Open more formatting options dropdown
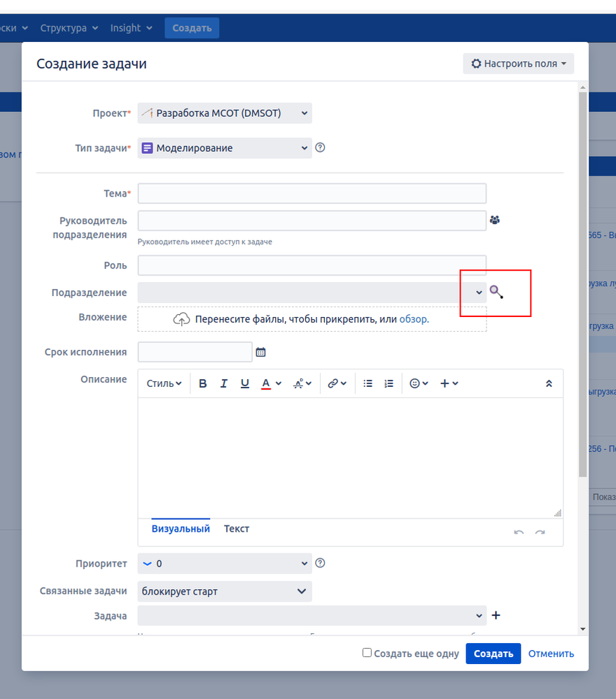This screenshot has width=616, height=699. point(302,383)
